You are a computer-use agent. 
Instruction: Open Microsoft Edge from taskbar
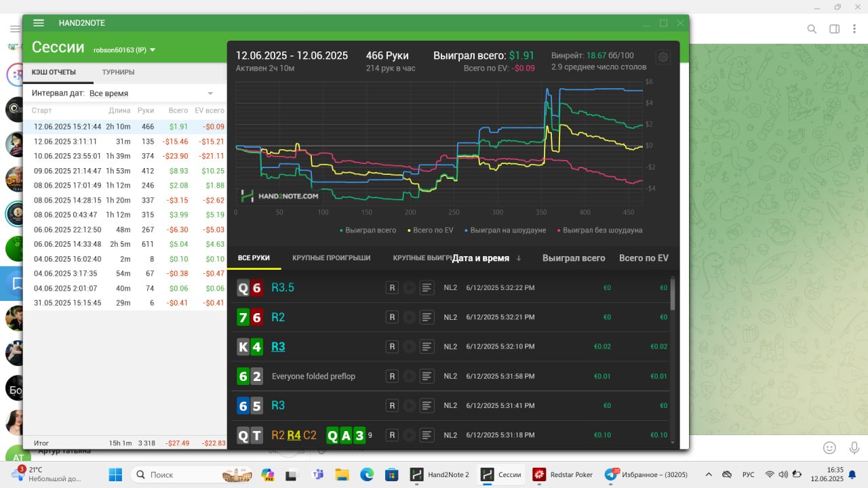[x=367, y=474]
